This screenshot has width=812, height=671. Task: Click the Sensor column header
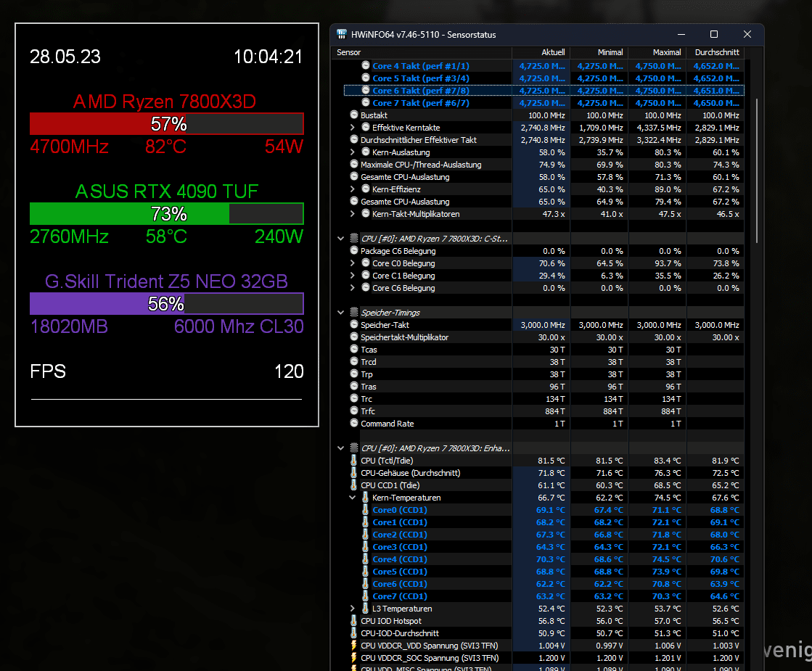pos(422,52)
